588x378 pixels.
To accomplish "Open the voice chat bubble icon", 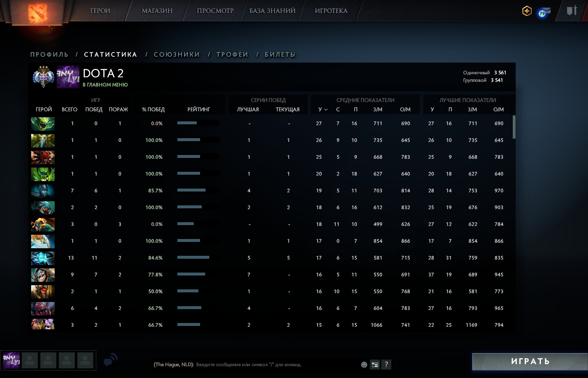I will 110,360.
